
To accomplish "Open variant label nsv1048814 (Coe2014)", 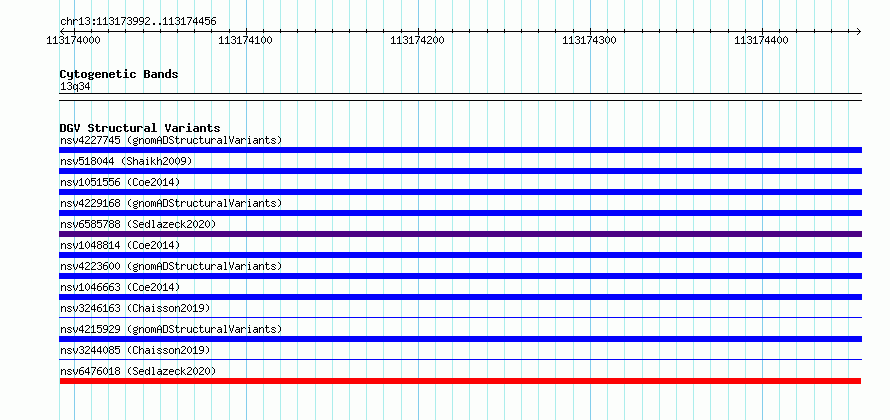I will pos(120,245).
